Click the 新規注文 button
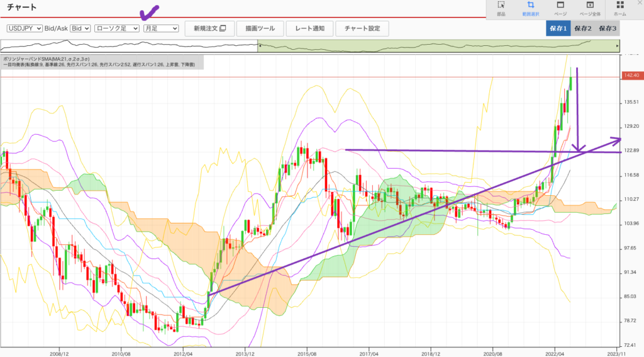The image size is (644, 357). (x=209, y=28)
